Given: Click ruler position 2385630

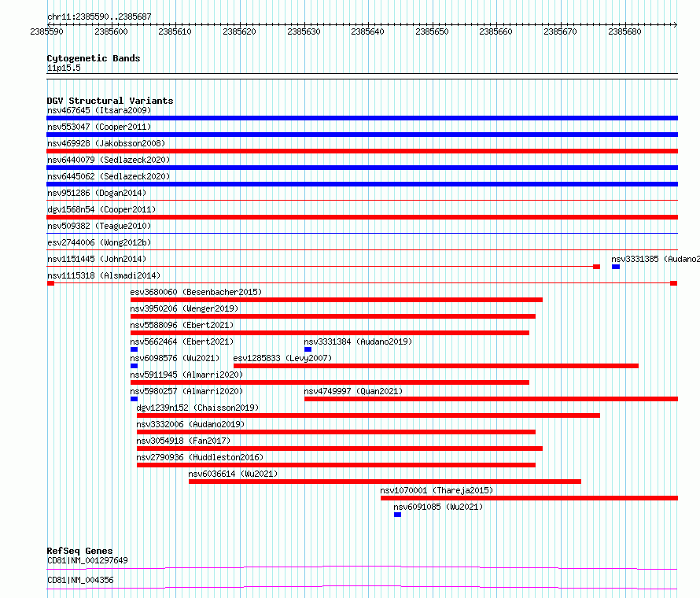Looking at the screenshot, I should coord(304,31).
